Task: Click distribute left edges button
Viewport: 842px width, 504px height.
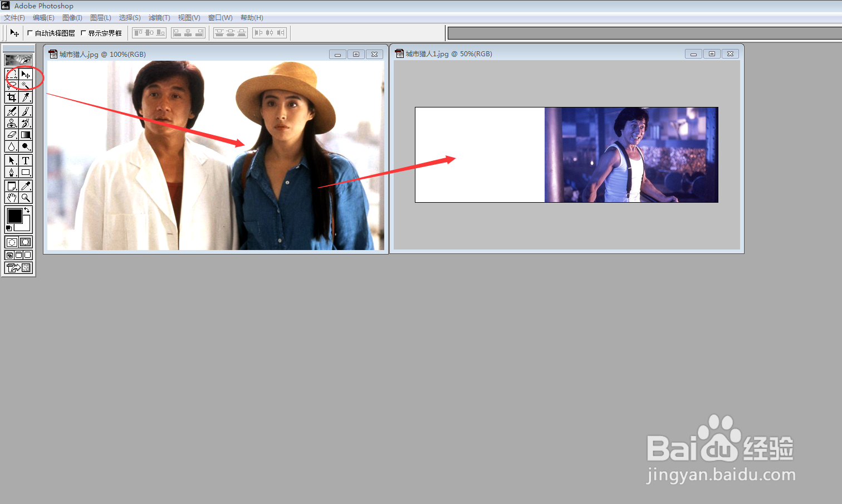Action: [258, 33]
